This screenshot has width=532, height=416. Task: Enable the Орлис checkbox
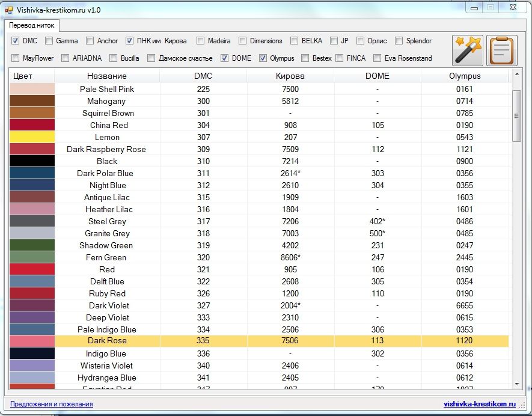(360, 41)
